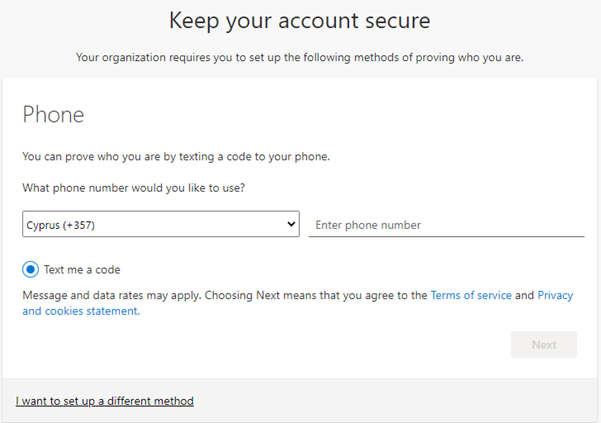Click the "You can prove who you are" text

pos(175,156)
